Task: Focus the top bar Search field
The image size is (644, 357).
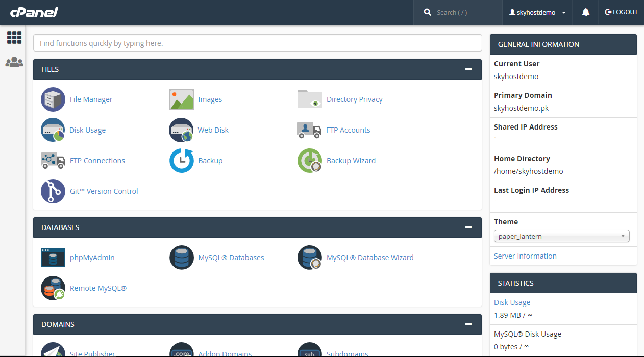Action: click(458, 12)
